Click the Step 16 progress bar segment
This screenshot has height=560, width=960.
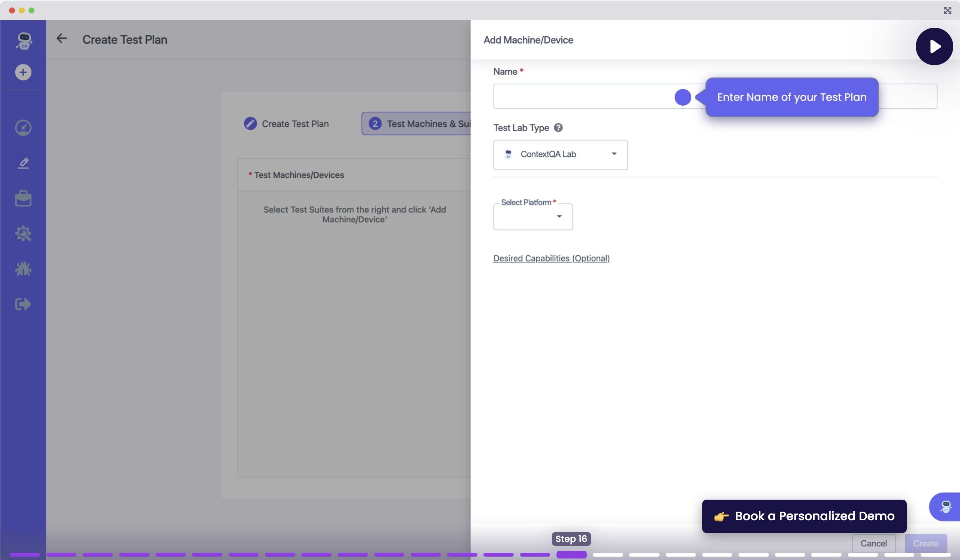pyautogui.click(x=571, y=554)
